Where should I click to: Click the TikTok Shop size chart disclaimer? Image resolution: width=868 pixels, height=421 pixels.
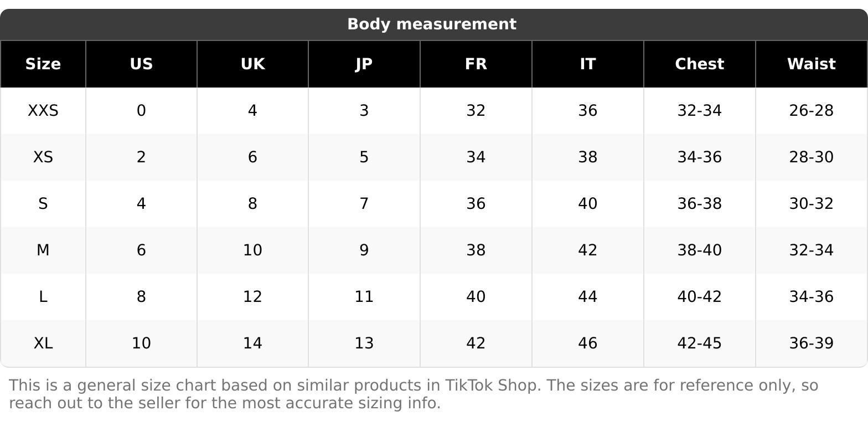pos(413,394)
